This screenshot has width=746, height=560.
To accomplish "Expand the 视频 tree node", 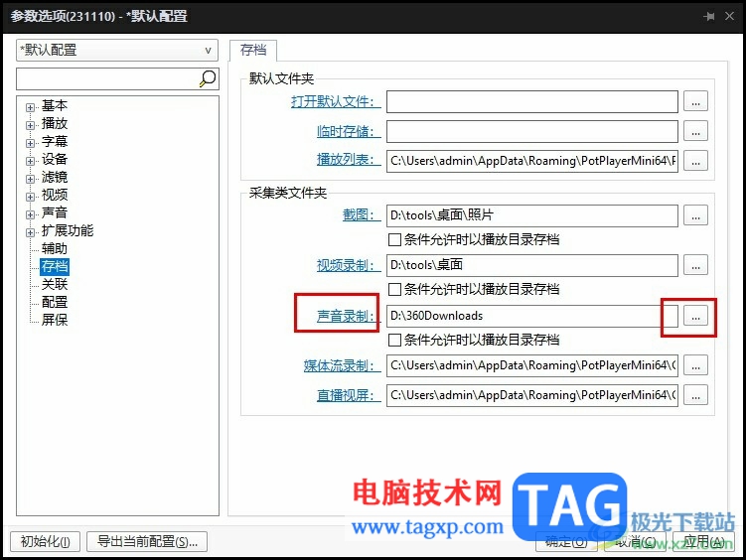I will pyautogui.click(x=30, y=197).
